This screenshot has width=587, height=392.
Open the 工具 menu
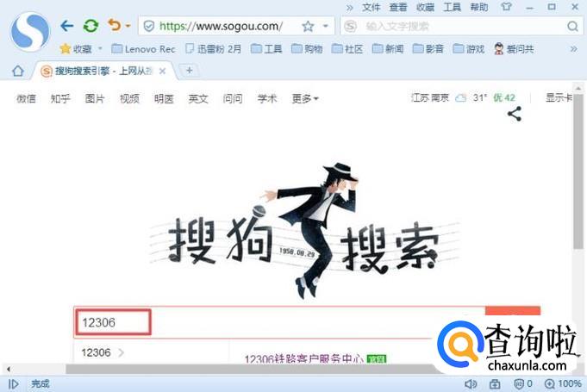(x=453, y=7)
